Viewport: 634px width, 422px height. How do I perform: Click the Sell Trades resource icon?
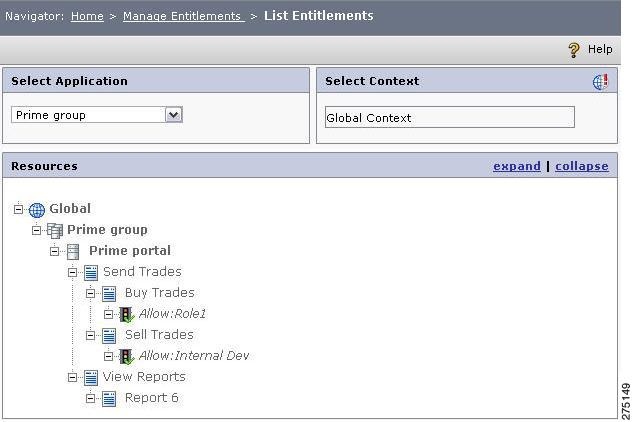[x=109, y=335]
